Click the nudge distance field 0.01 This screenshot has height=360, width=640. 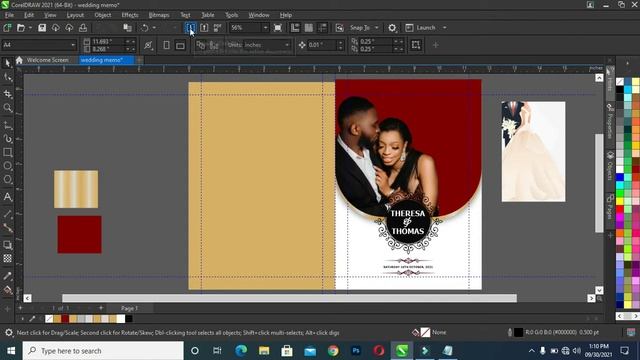[x=321, y=45]
